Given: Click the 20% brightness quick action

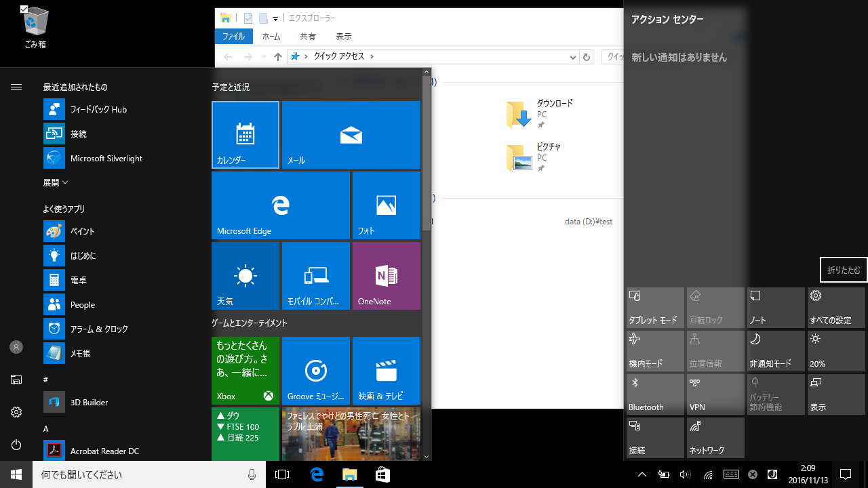Looking at the screenshot, I should coord(835,350).
